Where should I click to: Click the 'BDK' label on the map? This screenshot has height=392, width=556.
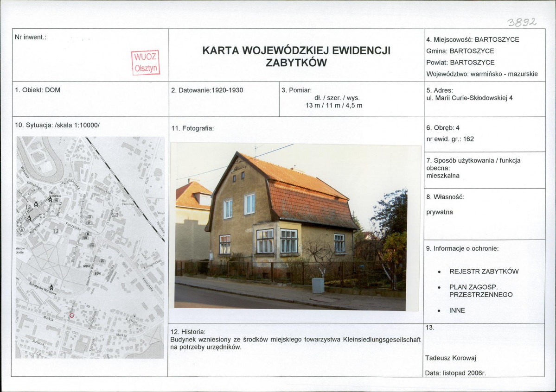98,273
